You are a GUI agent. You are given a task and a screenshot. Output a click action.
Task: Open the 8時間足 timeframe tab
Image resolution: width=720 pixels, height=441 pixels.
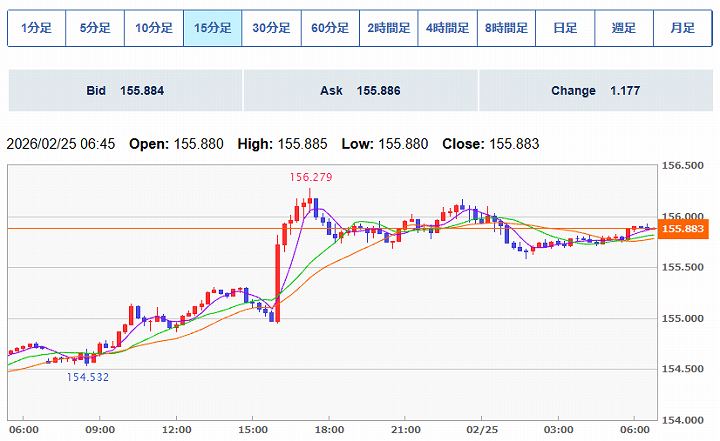click(x=506, y=28)
